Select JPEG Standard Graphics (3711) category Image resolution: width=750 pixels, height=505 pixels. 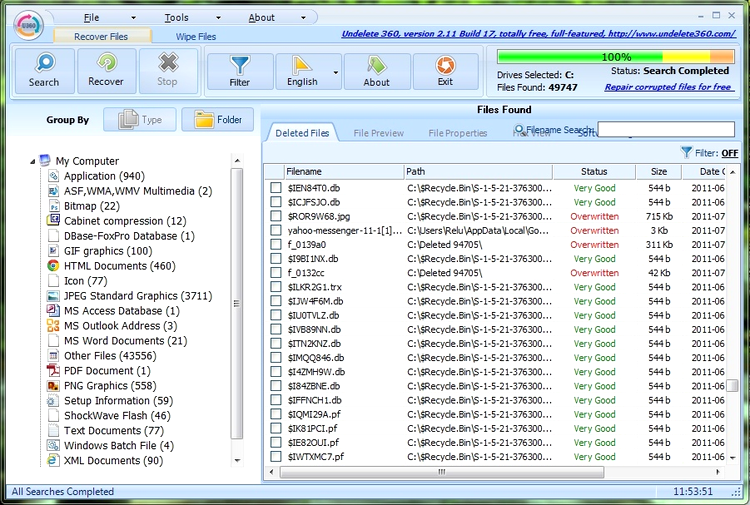pos(138,296)
